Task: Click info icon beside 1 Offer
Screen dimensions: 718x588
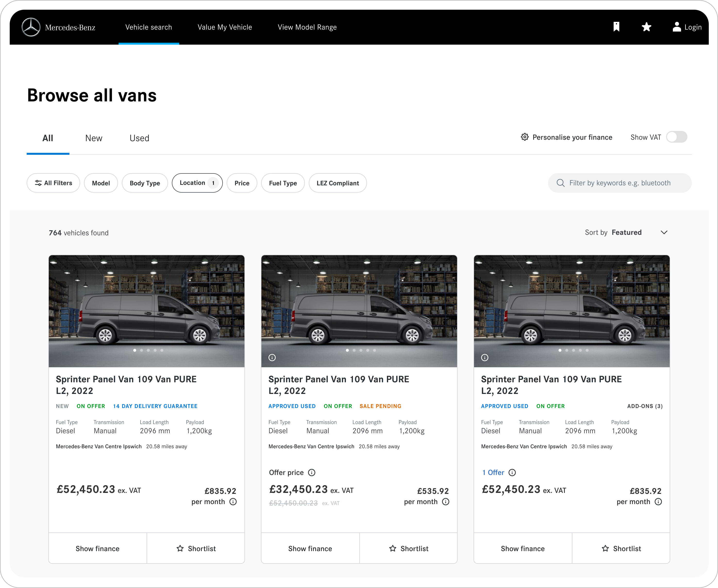Action: (512, 473)
